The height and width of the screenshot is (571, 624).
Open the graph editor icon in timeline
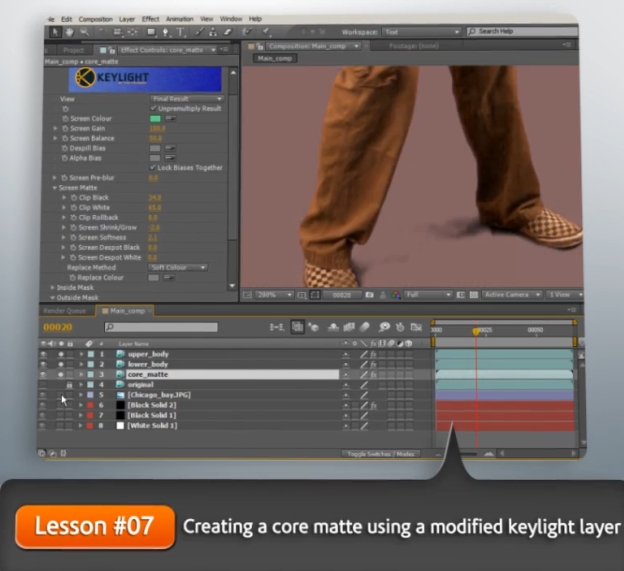click(416, 327)
